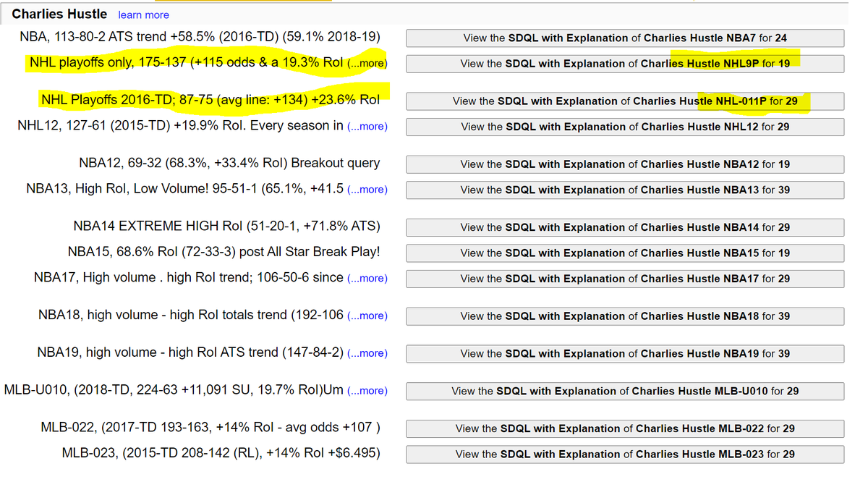This screenshot has height=503, width=868.
Task: Expand '(...more)' on the NBA17 high volume row
Action: click(367, 278)
